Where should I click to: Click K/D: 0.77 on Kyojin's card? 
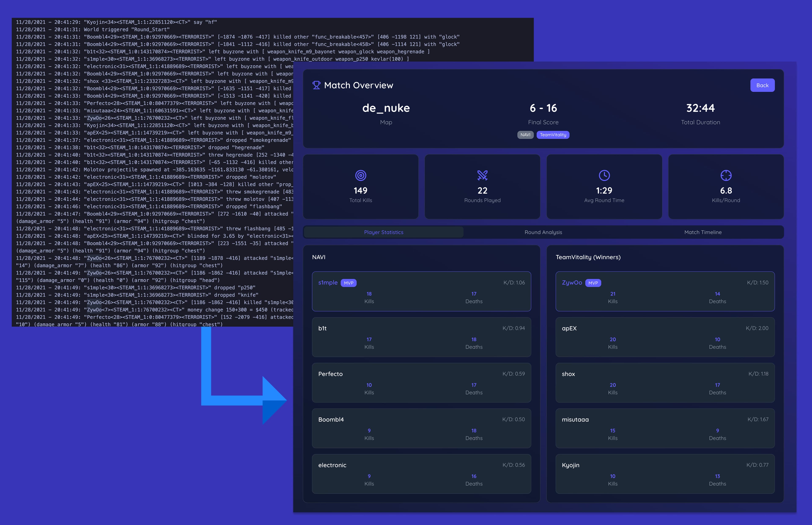pos(757,465)
